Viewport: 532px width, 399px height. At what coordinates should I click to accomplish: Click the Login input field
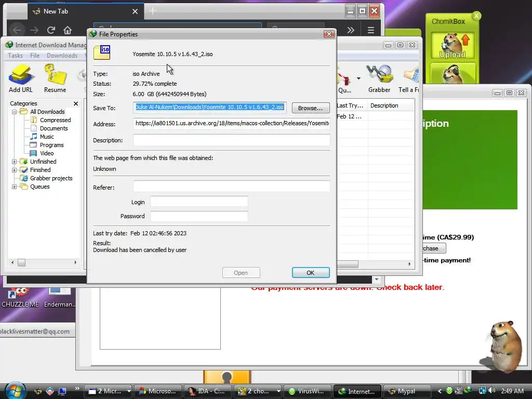point(199,202)
